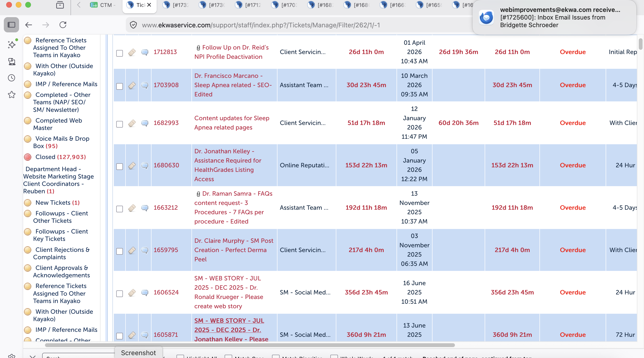The width and height of the screenshot is (644, 358).
Task: Select the checkbox for ticket 1712813
Action: (x=120, y=53)
